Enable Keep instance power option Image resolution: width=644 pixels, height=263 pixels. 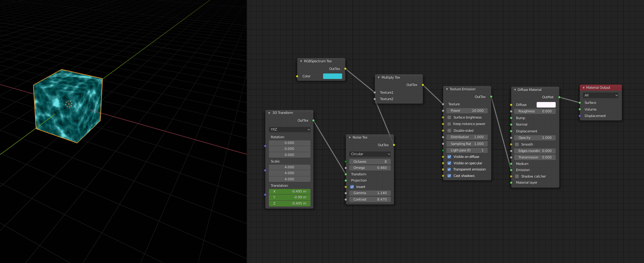point(449,124)
